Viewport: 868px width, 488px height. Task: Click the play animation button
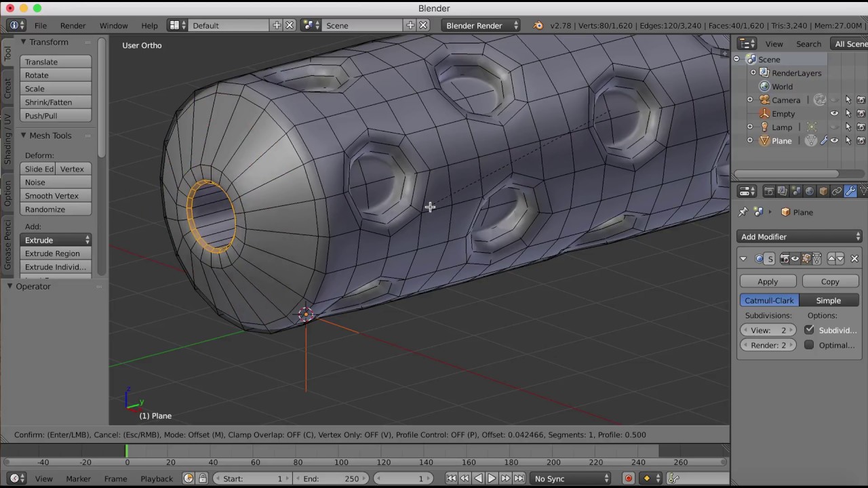492,479
